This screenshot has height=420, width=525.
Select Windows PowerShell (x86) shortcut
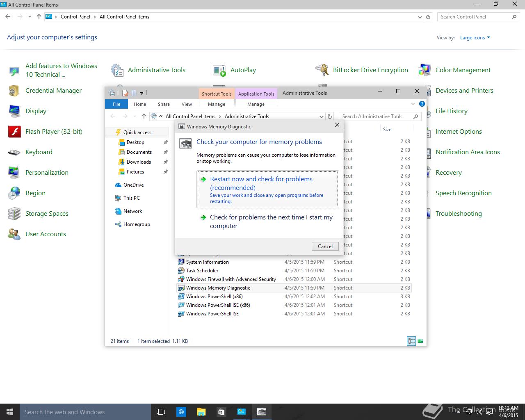pos(294,297)
